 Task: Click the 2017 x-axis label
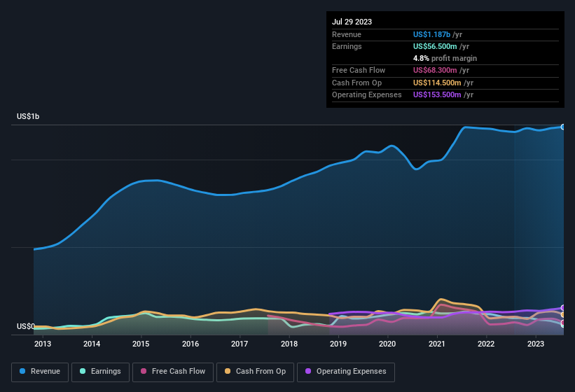240,344
